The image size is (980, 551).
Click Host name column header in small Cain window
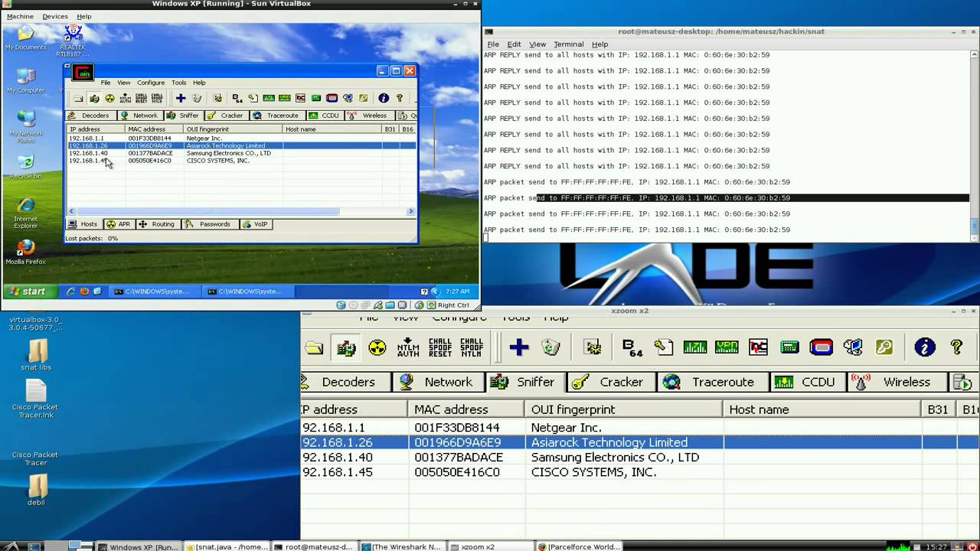pyautogui.click(x=332, y=129)
